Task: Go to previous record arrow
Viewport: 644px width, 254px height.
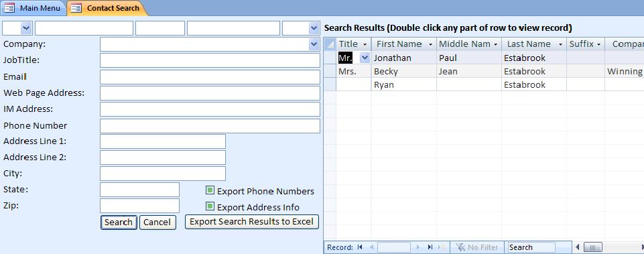Action: [371, 247]
